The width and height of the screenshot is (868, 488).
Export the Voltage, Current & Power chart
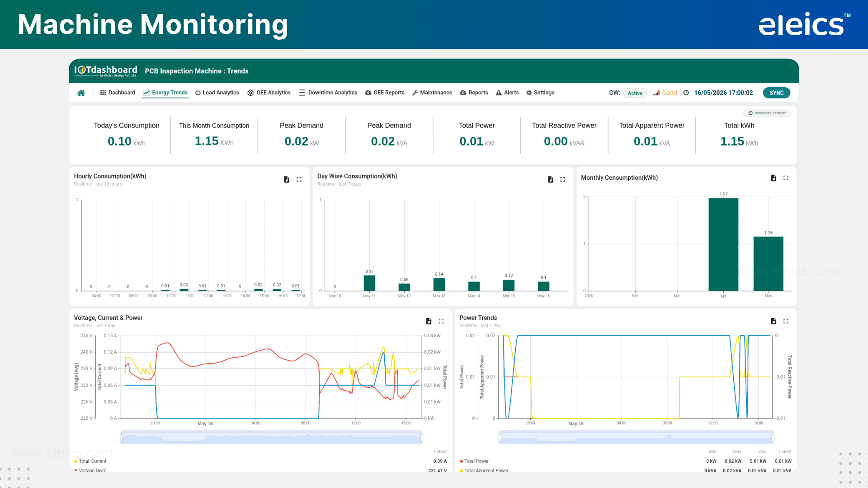pyautogui.click(x=429, y=321)
